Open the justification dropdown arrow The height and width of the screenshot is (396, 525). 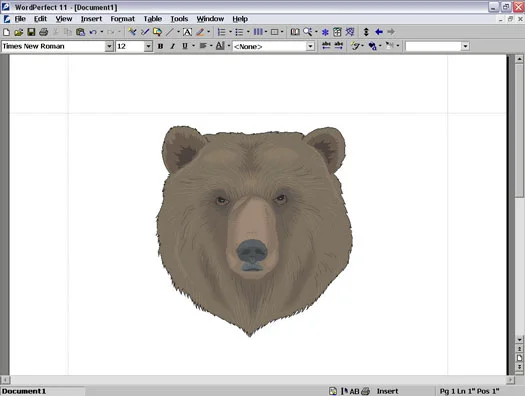tap(211, 46)
